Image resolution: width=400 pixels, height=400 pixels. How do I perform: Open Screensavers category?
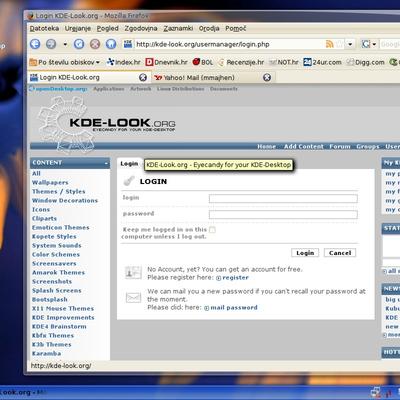pos(54,264)
